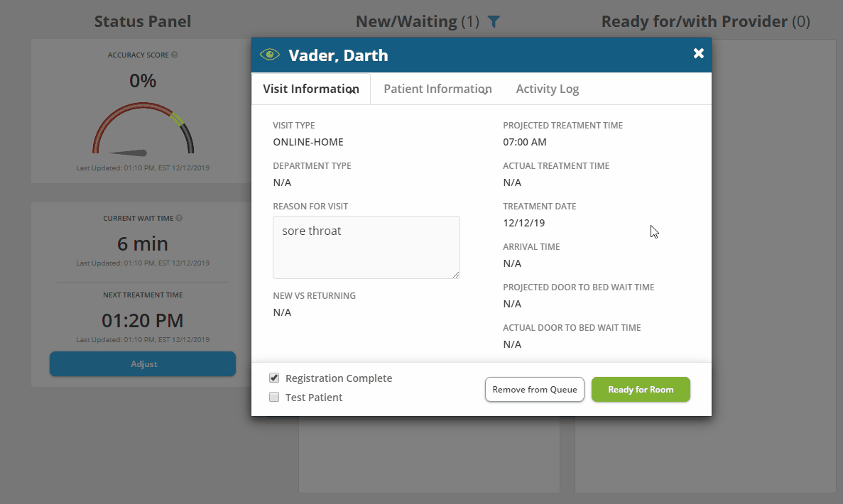Grab the Reason for Visit resize handle

point(455,274)
